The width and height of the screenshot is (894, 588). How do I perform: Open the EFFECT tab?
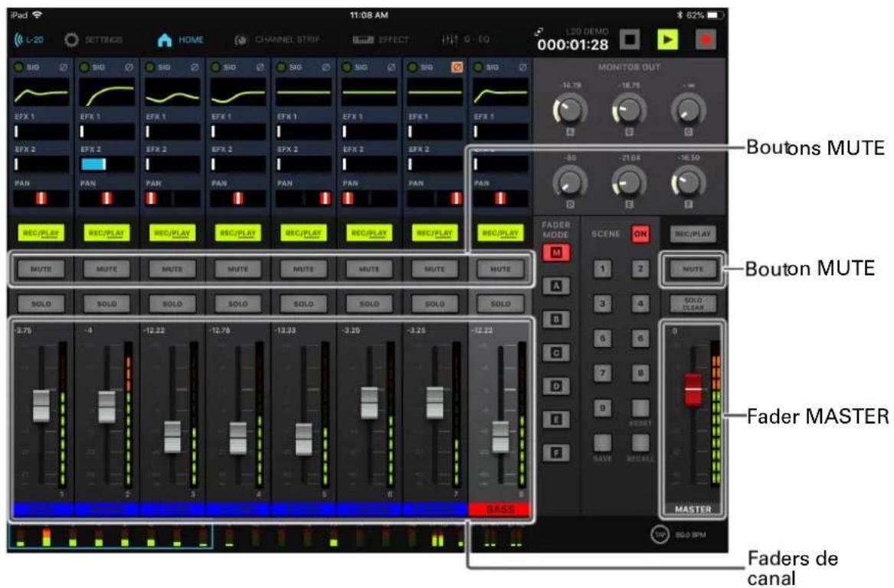(380, 40)
